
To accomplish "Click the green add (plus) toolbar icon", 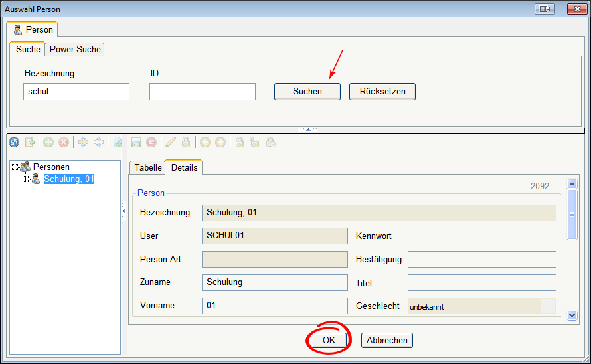I will coord(48,142).
